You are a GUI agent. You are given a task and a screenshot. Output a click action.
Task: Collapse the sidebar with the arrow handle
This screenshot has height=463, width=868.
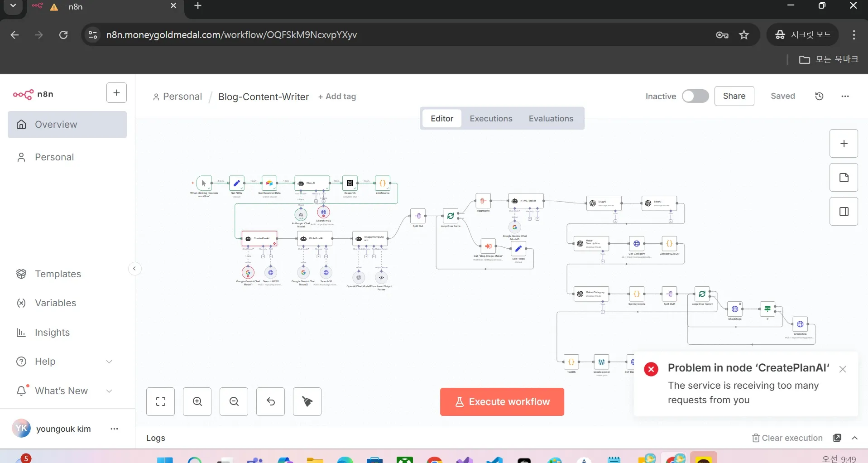(134, 269)
